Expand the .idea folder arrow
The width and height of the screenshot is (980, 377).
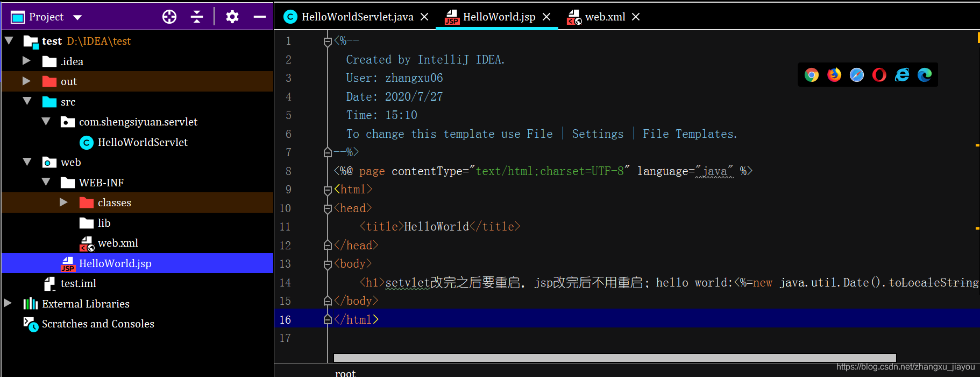coord(26,61)
